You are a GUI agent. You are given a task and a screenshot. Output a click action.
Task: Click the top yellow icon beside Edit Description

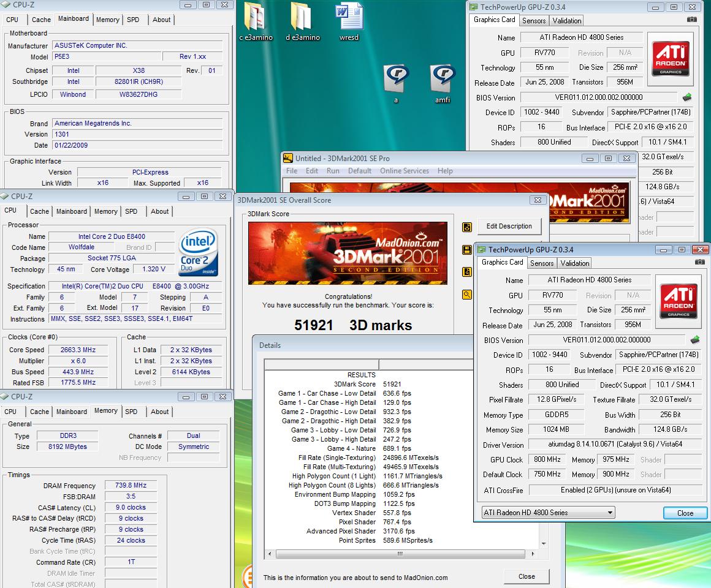pos(467,227)
